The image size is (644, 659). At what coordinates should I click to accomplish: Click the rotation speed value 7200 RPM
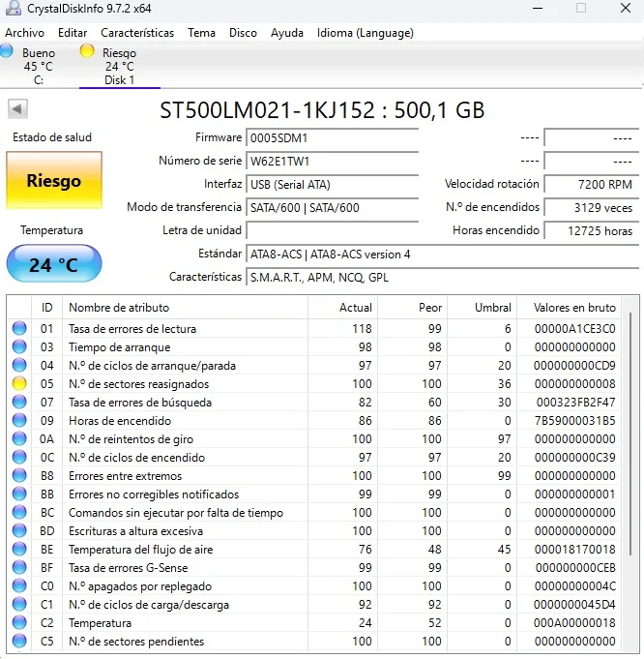tap(592, 185)
